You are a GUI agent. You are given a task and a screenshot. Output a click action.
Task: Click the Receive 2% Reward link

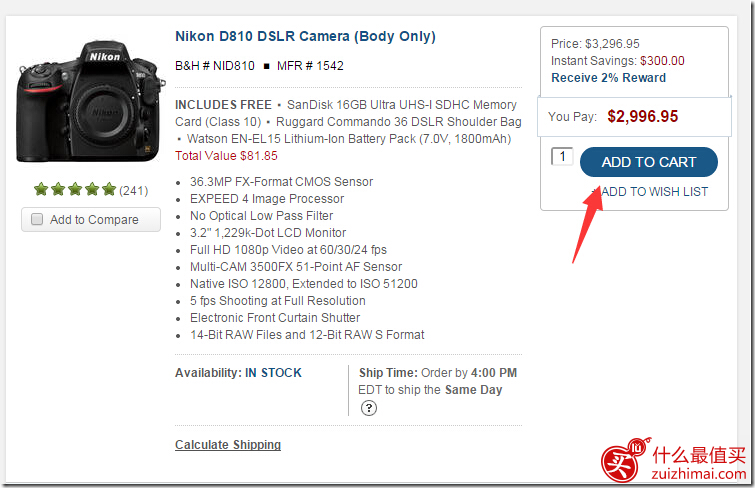click(609, 78)
